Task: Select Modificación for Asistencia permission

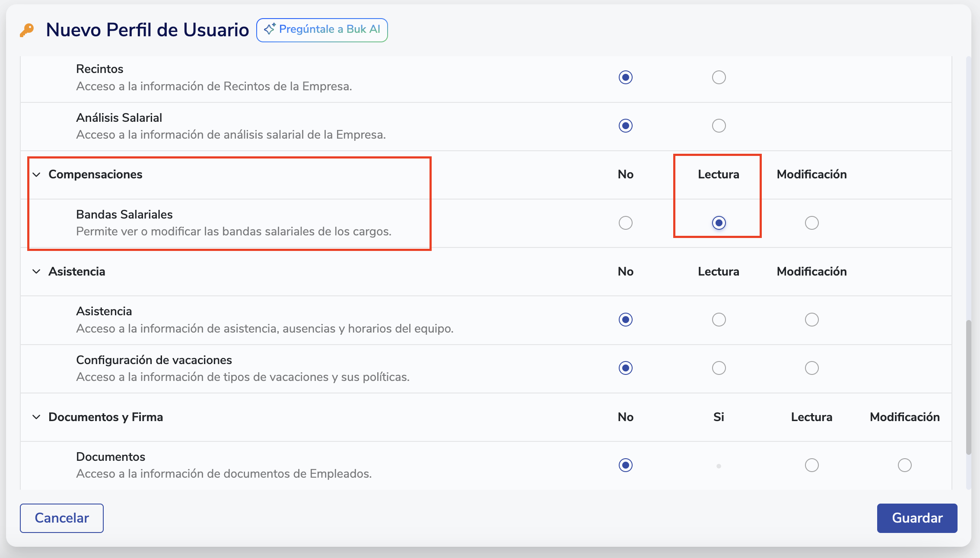Action: [811, 320]
